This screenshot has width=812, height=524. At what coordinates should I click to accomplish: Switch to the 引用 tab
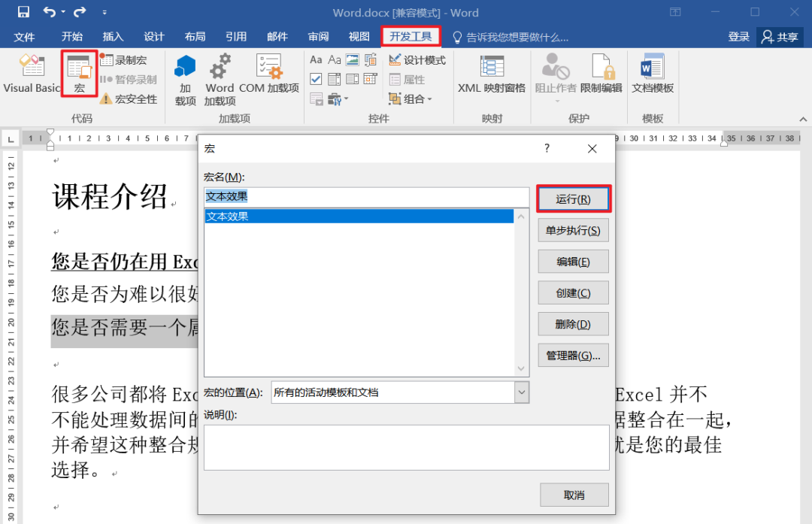coord(236,37)
